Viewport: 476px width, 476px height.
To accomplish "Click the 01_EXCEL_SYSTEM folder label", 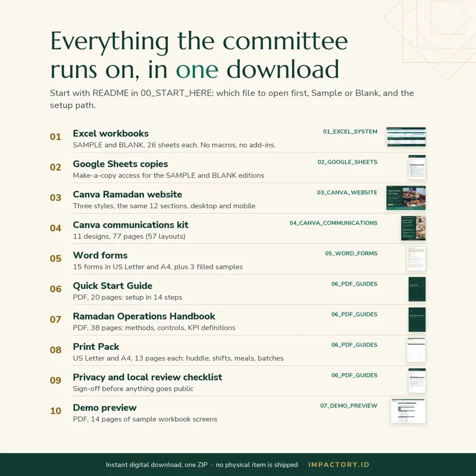I will 350,131.
